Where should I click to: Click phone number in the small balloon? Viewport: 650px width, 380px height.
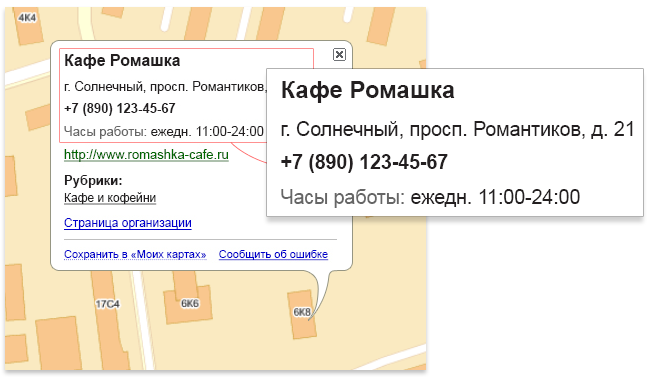pos(120,109)
